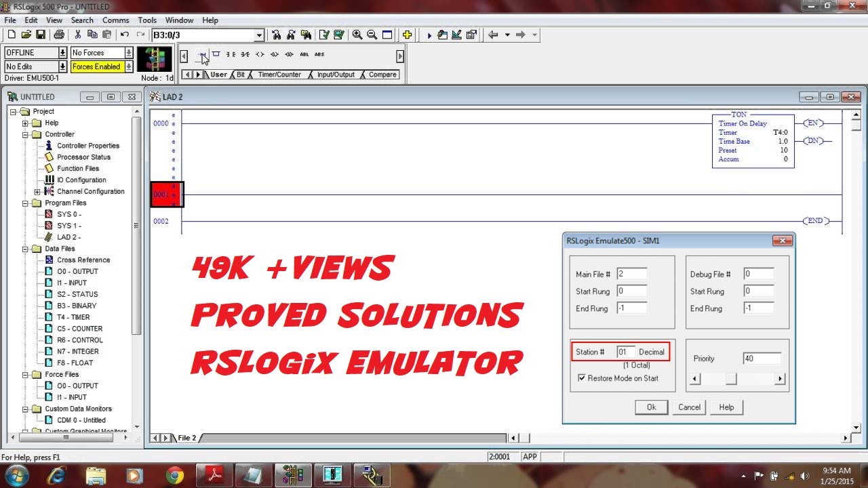Select the ABL instruction icon
868x488 pixels.
tap(304, 54)
